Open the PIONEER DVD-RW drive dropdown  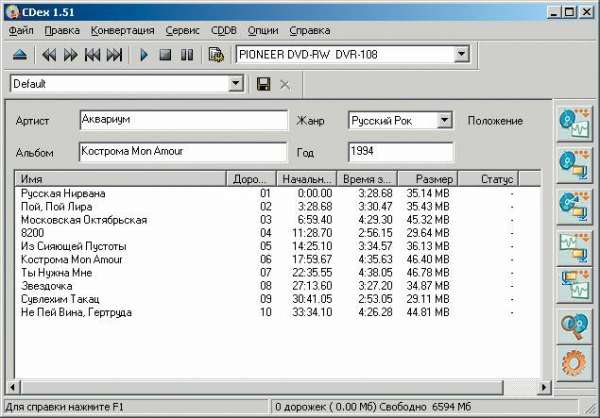tap(461, 54)
